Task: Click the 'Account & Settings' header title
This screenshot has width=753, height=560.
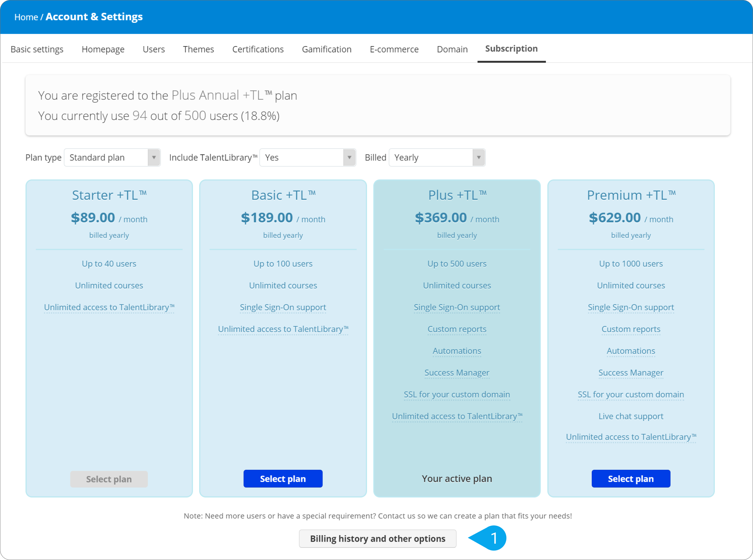Action: pyautogui.click(x=94, y=17)
